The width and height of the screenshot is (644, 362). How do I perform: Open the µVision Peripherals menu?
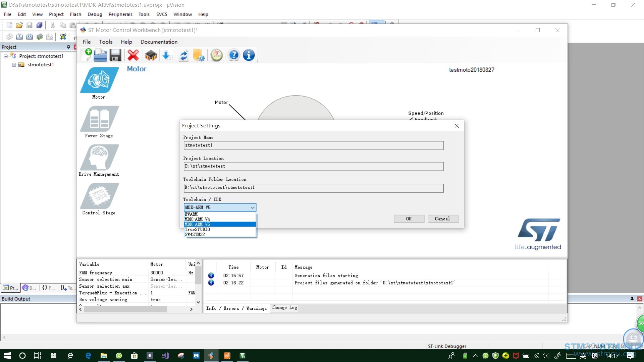tap(120, 14)
